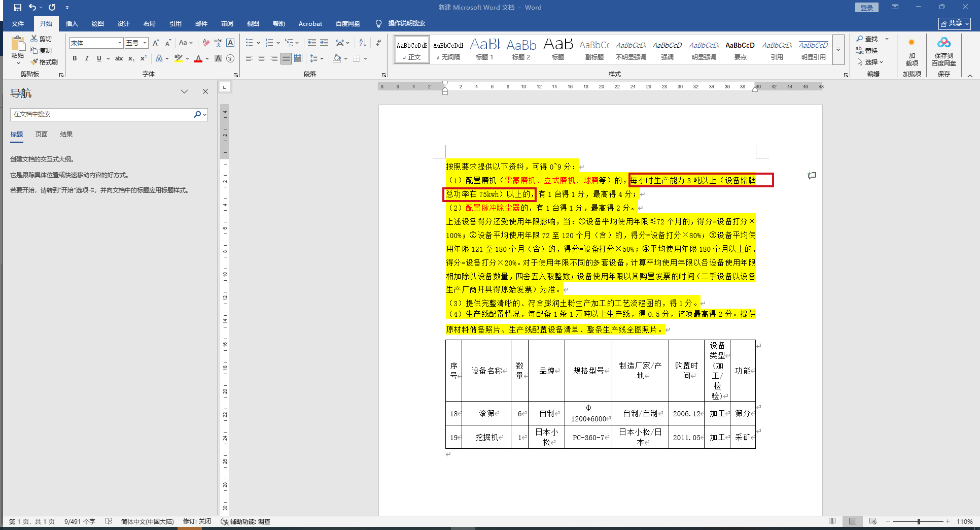
Task: Adjust the zoom slider in status bar
Action: [918, 521]
